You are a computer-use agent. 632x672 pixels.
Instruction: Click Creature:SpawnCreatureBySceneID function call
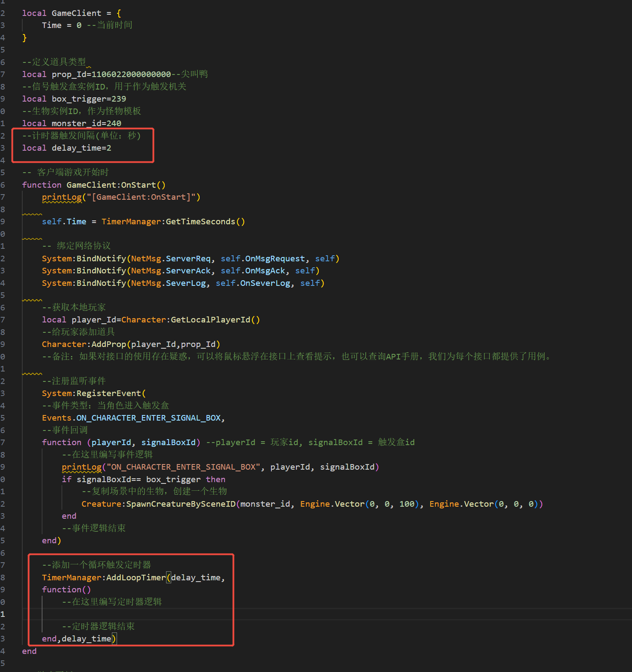(x=158, y=504)
